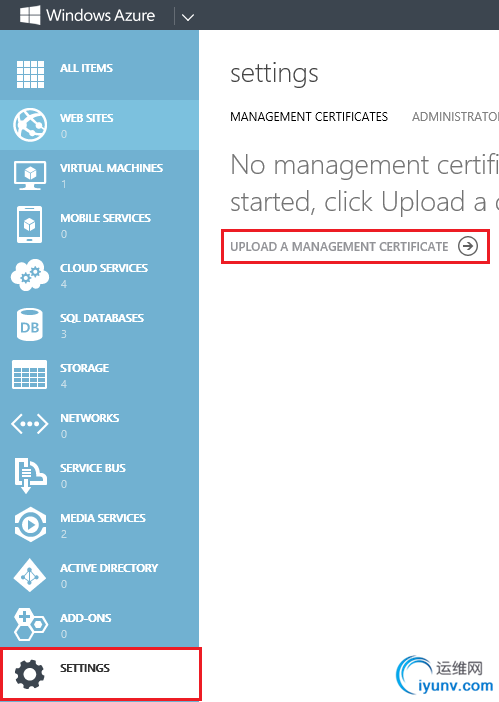
Task: Click the Cloud Services gear cloud icon
Action: (30, 274)
